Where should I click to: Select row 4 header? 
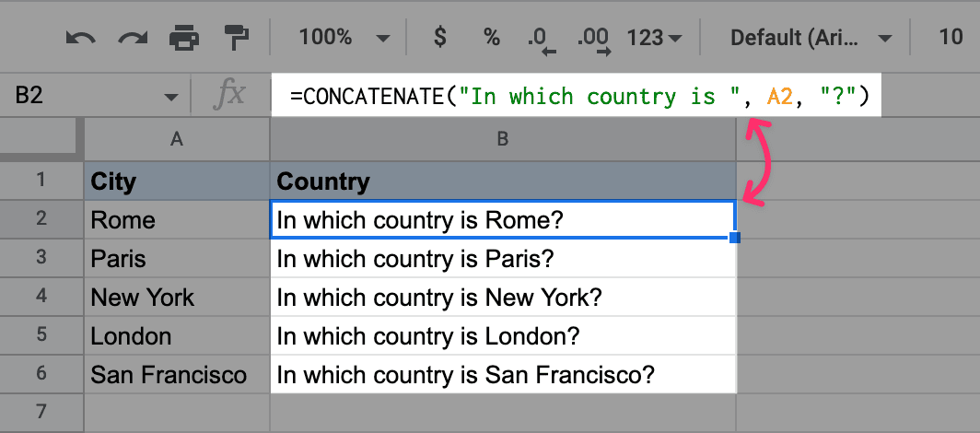click(x=41, y=296)
